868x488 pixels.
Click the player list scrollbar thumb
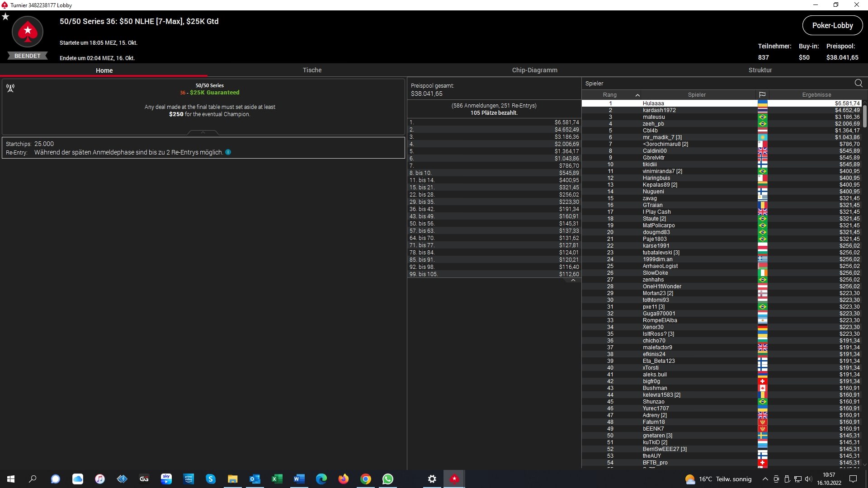point(864,116)
